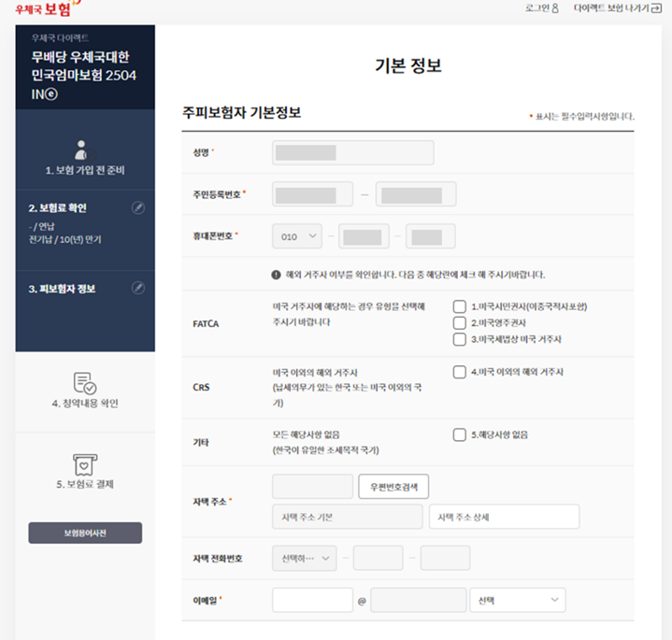
Task: Check 2.미국영주권자 checkbox
Action: (460, 323)
